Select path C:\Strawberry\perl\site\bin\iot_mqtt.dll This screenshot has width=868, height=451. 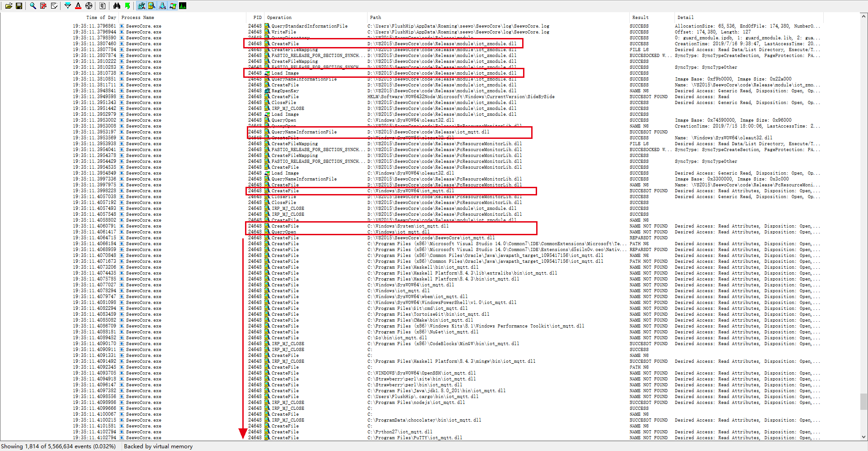coord(421,379)
